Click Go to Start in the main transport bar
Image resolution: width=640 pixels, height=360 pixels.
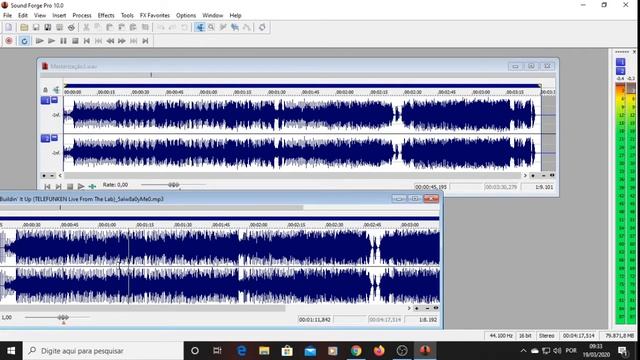pos(87,41)
